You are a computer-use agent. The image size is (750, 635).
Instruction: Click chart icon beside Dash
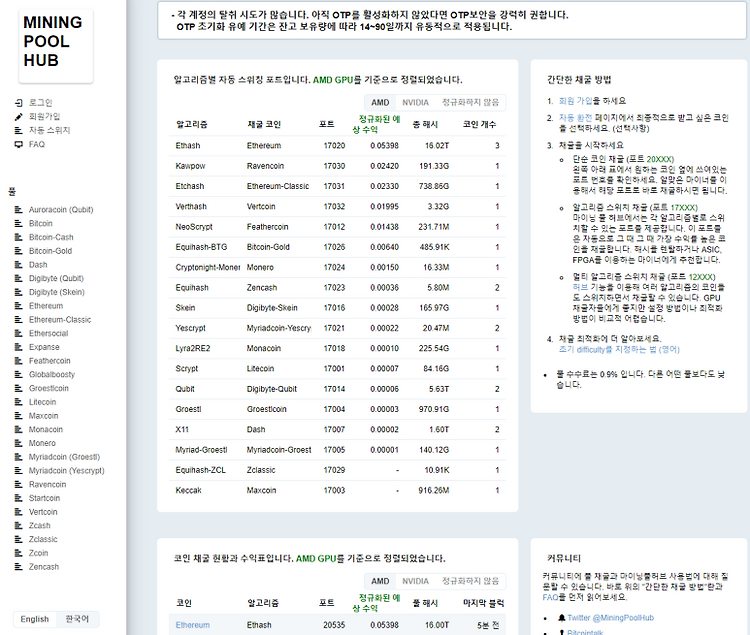[19, 264]
